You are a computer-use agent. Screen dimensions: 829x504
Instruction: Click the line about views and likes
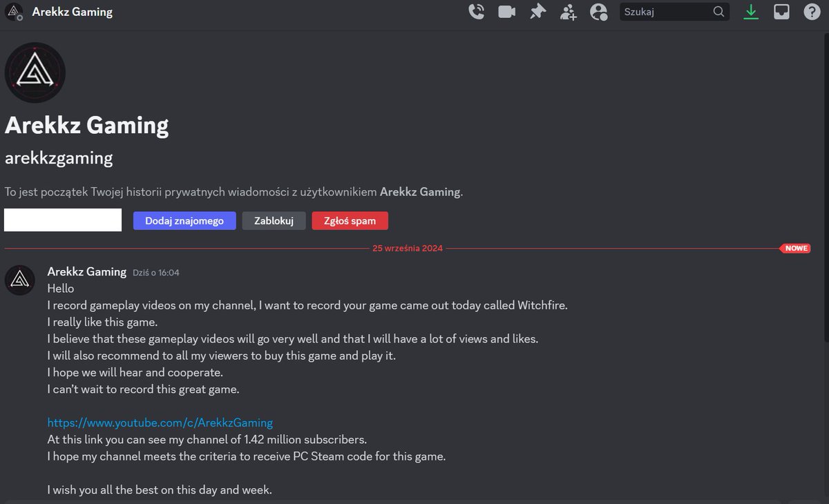292,339
